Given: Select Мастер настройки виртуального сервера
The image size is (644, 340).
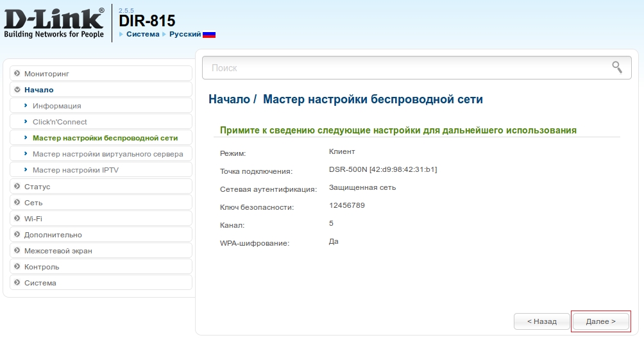Looking at the screenshot, I should 108,154.
